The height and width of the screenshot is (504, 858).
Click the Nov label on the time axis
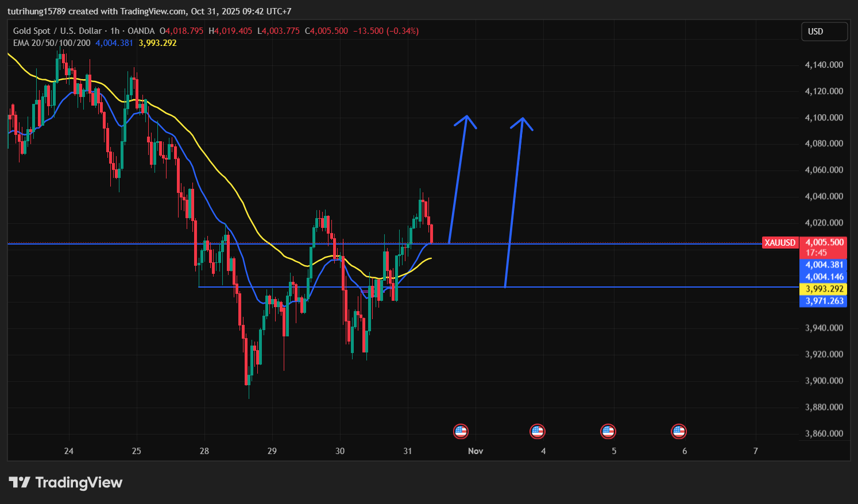(x=476, y=451)
